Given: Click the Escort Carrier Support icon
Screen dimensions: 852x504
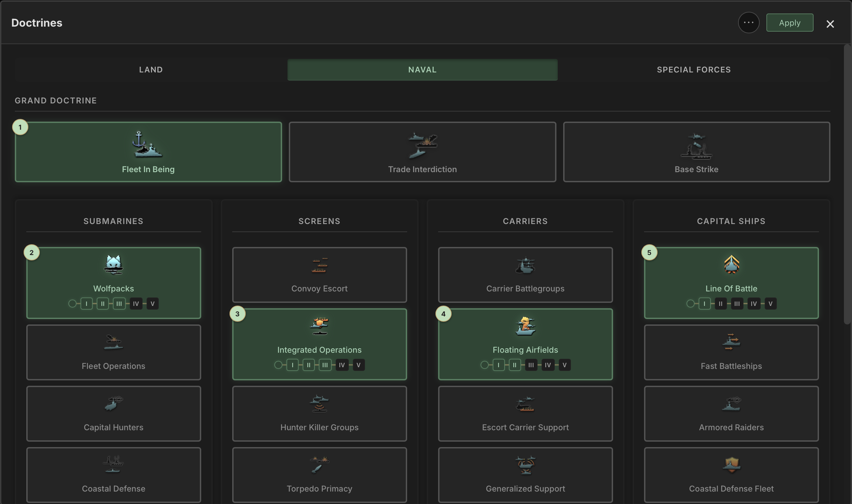Looking at the screenshot, I should pyautogui.click(x=525, y=404).
